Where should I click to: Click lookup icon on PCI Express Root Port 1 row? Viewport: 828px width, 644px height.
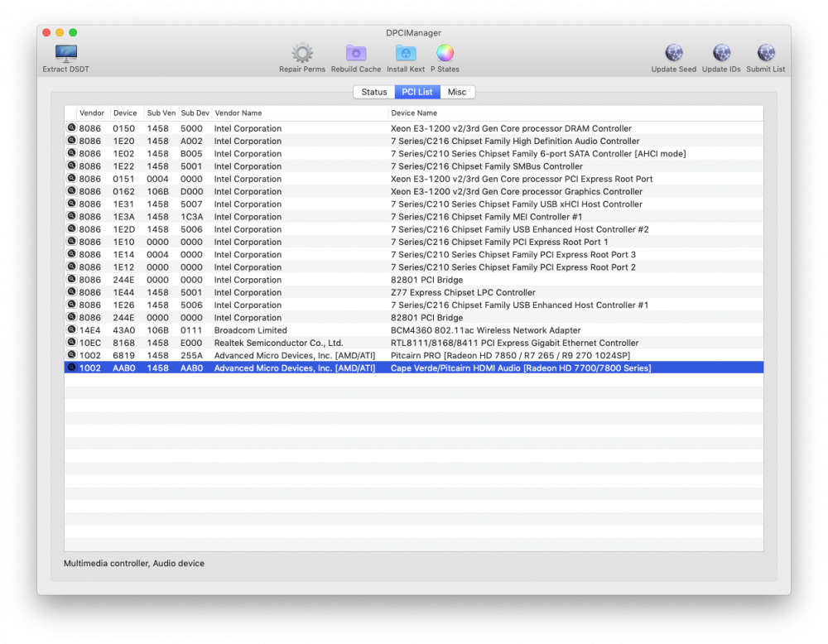[x=71, y=241]
